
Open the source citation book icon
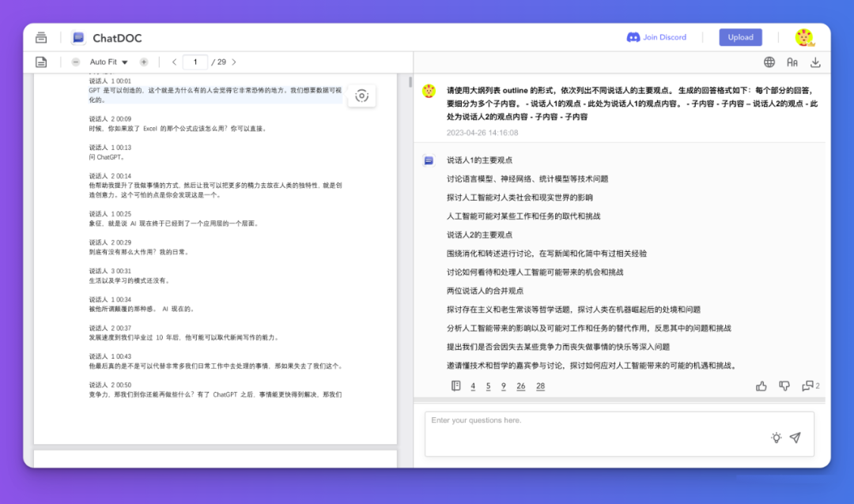(x=455, y=386)
